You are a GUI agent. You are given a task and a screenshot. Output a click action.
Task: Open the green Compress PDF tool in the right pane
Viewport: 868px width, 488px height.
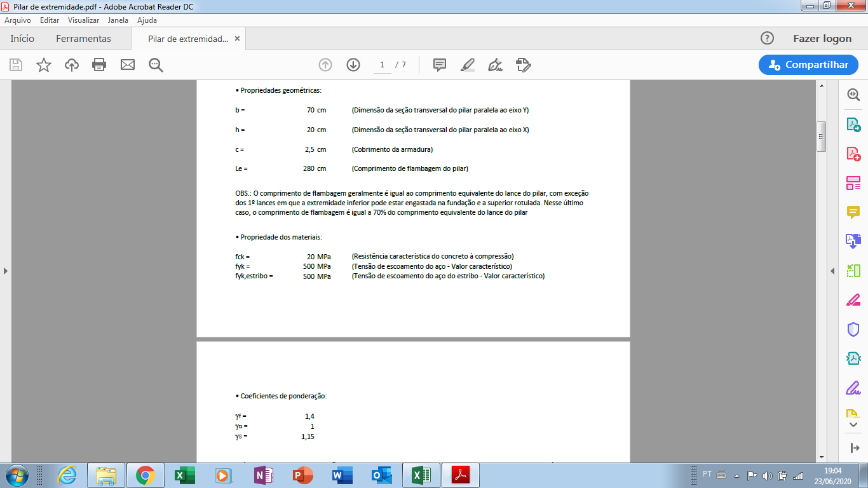coord(853,271)
